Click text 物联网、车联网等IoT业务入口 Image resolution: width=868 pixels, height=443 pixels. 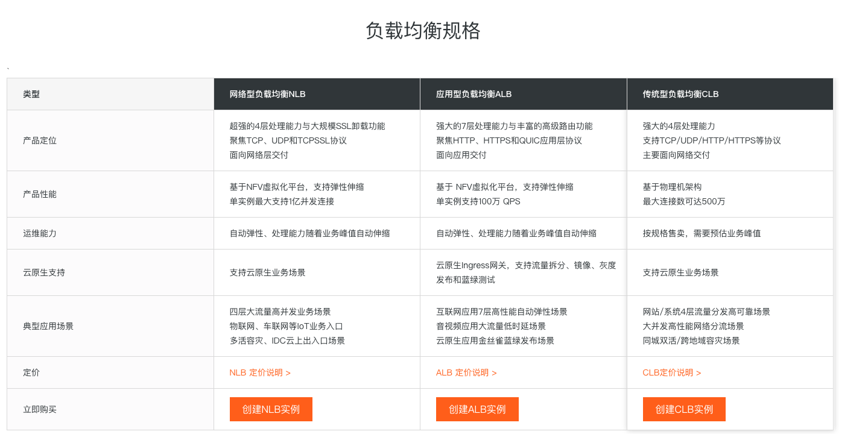tap(287, 326)
